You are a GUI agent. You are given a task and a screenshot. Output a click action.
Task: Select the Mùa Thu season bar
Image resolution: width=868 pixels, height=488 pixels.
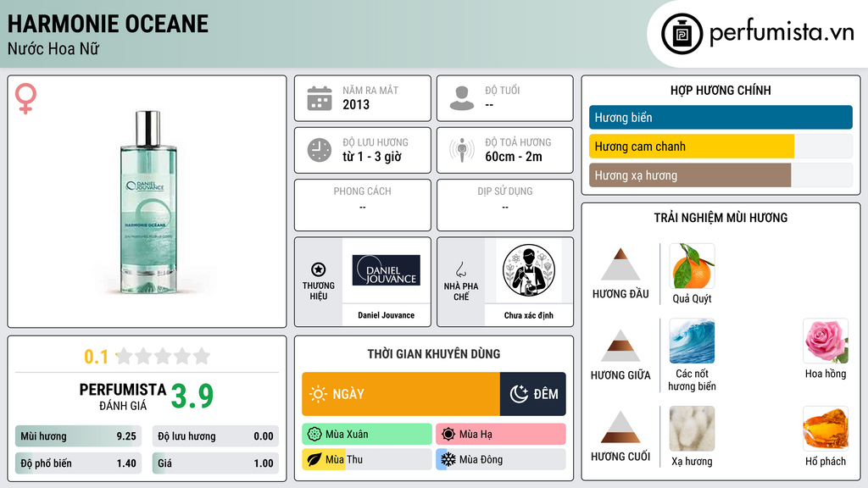[x=367, y=459]
